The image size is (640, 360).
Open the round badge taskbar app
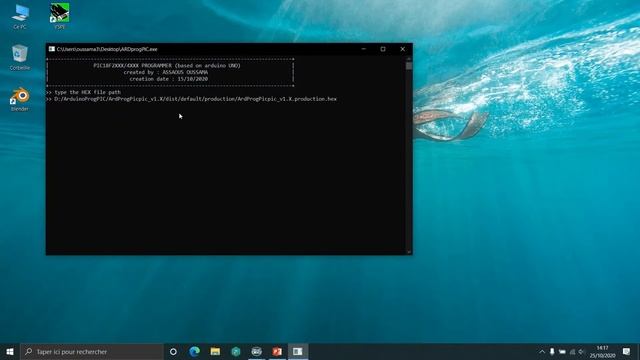point(256,351)
